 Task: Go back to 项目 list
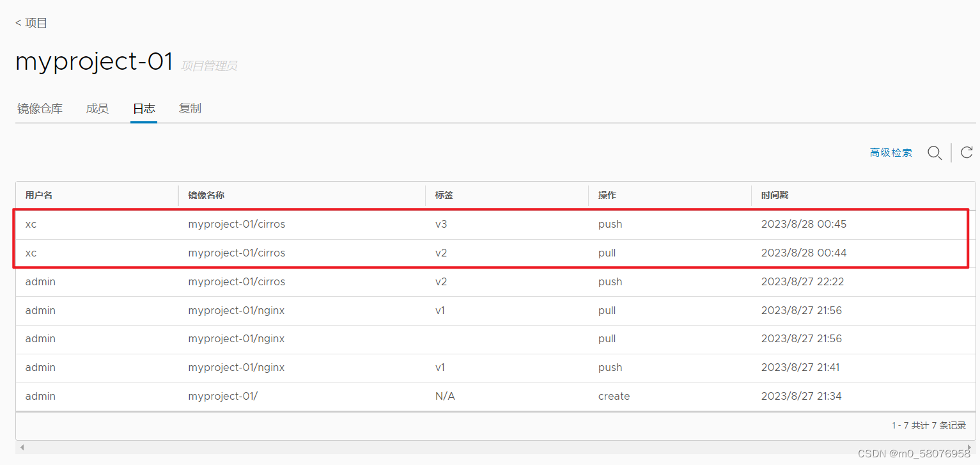(31, 23)
